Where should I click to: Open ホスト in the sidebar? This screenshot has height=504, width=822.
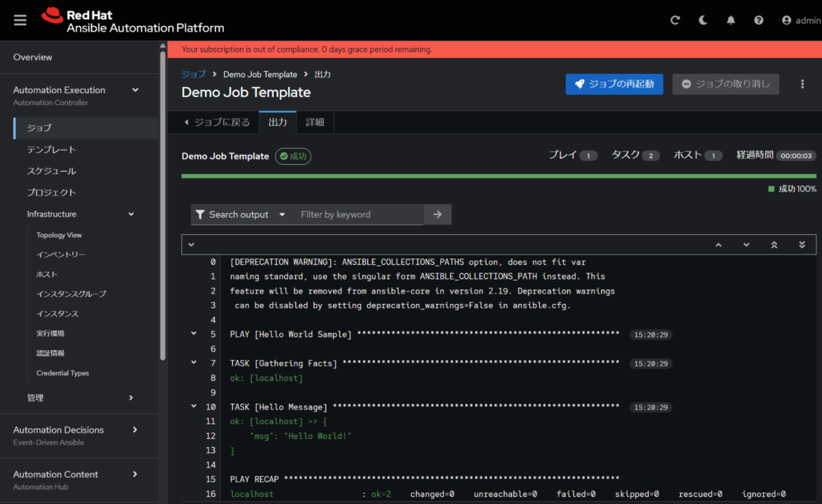[x=47, y=274]
